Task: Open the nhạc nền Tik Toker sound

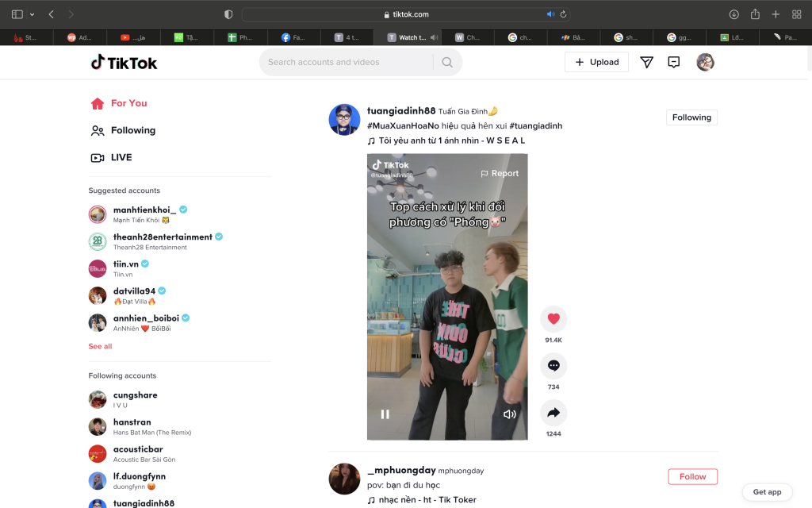Action: tap(422, 500)
